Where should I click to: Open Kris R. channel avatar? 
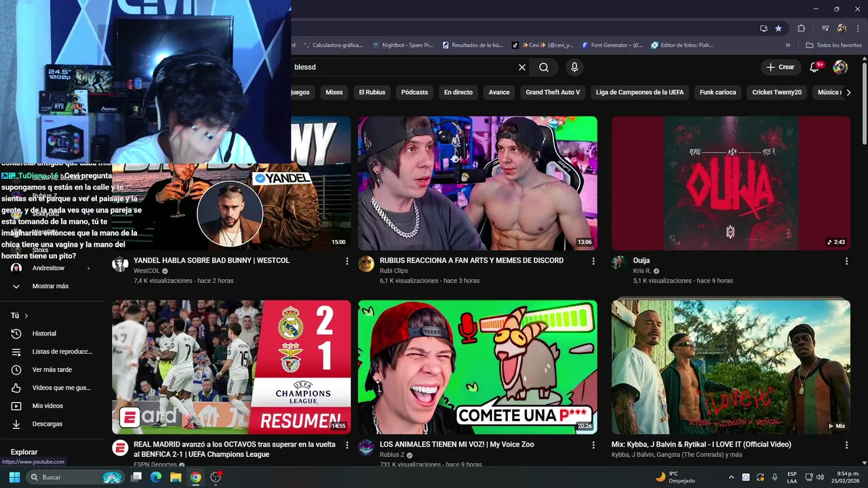619,263
